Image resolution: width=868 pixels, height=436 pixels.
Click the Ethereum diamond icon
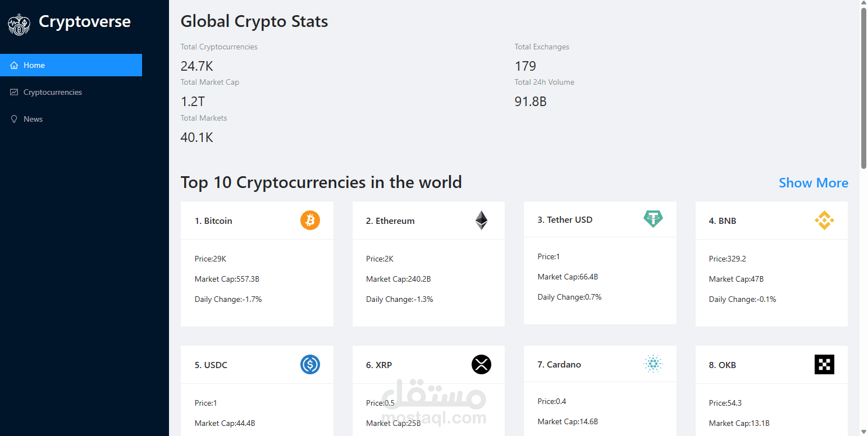(x=481, y=220)
